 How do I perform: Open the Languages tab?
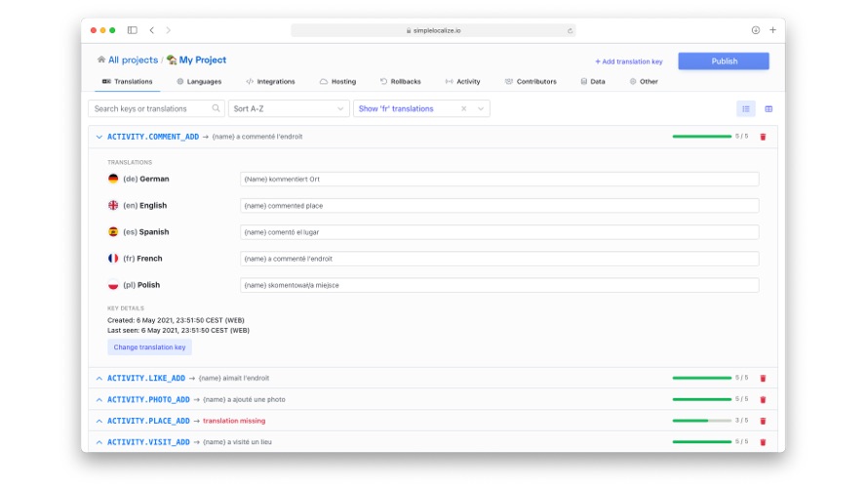(x=199, y=81)
